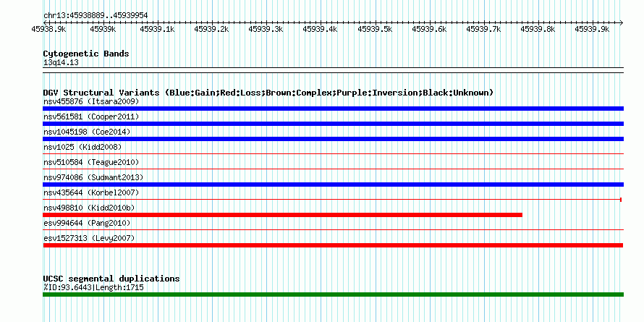The height and width of the screenshot is (322, 644).
Task: Click the 45939.9k ruler tick label
Action: point(592,29)
